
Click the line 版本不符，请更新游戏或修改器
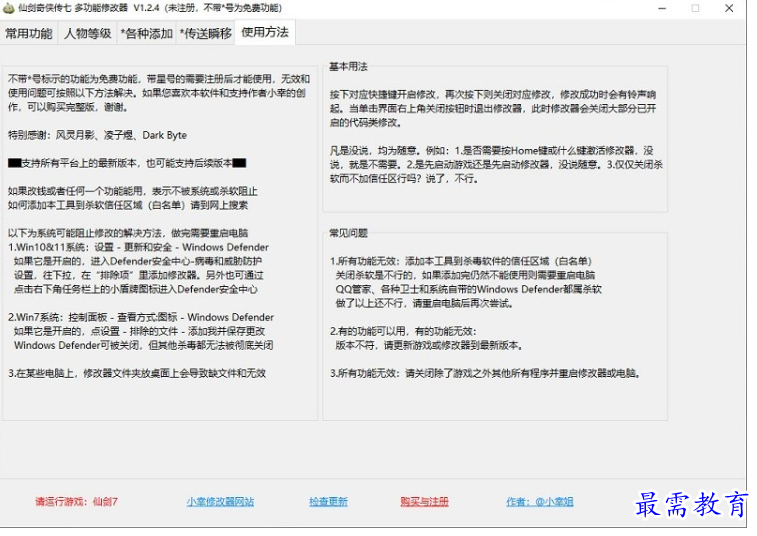coord(429,345)
